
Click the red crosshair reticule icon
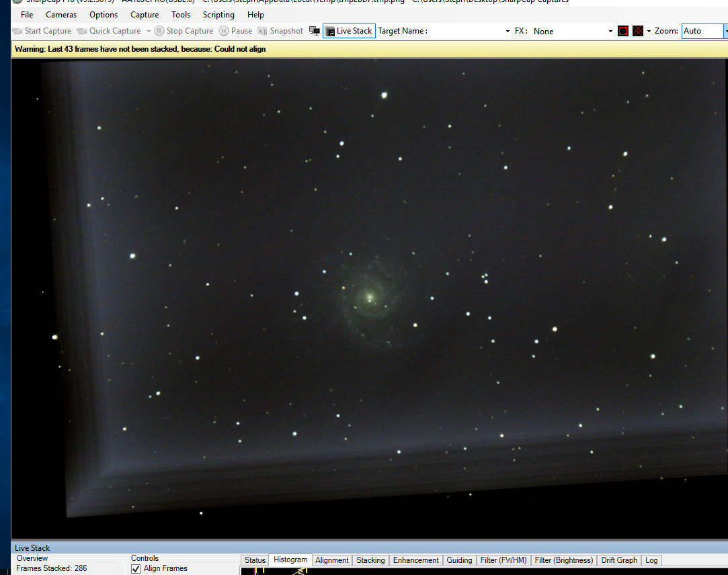638,31
